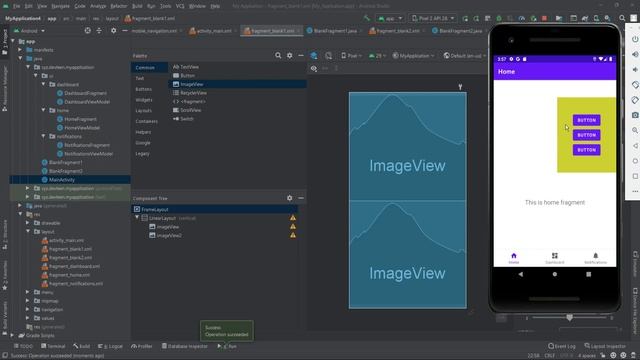
Task: Hide the Component Tree panel
Action: (x=301, y=198)
